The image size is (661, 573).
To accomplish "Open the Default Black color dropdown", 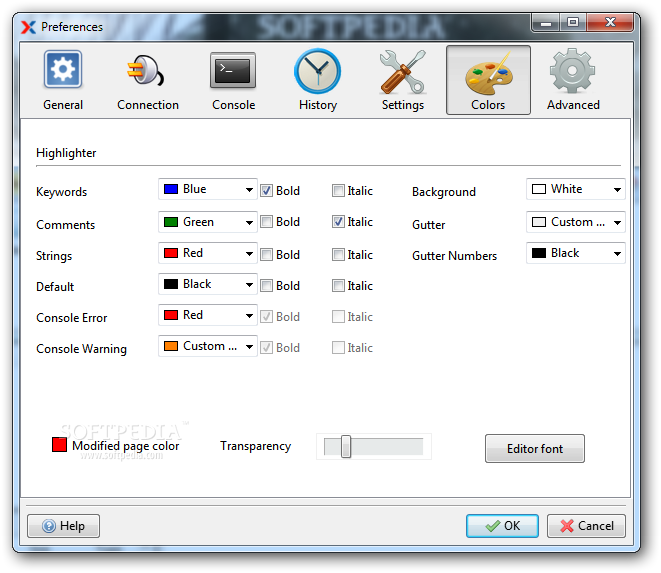I will tap(208, 284).
